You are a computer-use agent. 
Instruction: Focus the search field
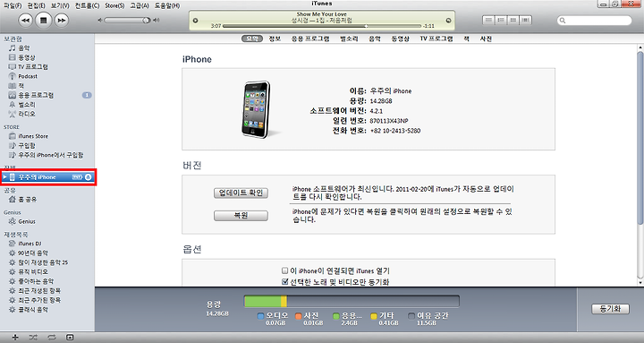click(x=594, y=21)
